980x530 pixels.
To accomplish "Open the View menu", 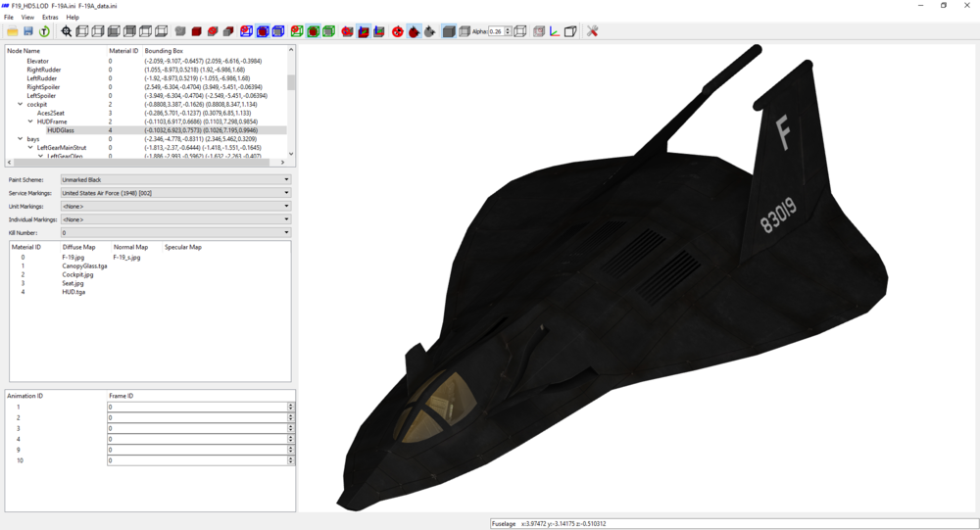I will [27, 18].
